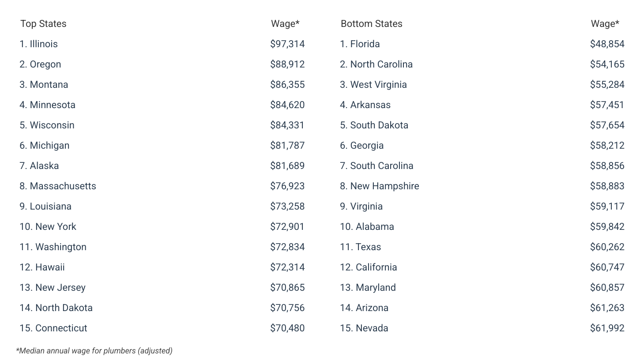Screen dimensions: 640x364
Task: Click the Nevada state entry
Action: (364, 328)
